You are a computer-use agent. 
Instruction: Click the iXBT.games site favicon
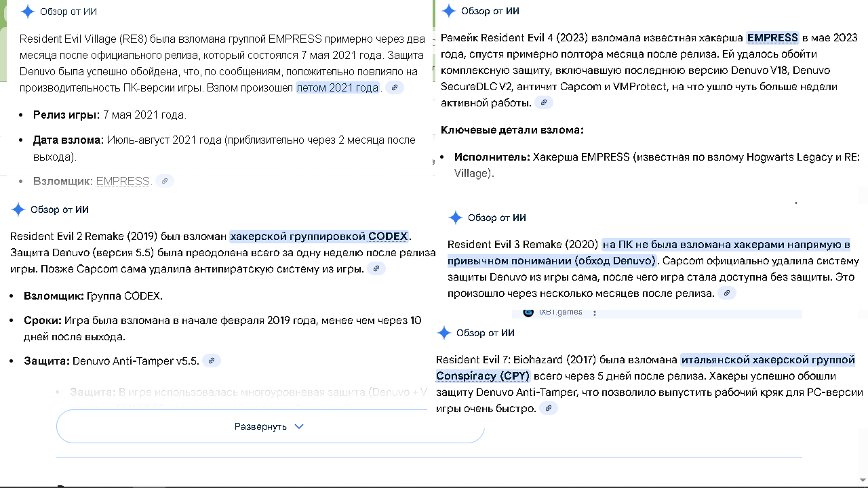click(528, 312)
